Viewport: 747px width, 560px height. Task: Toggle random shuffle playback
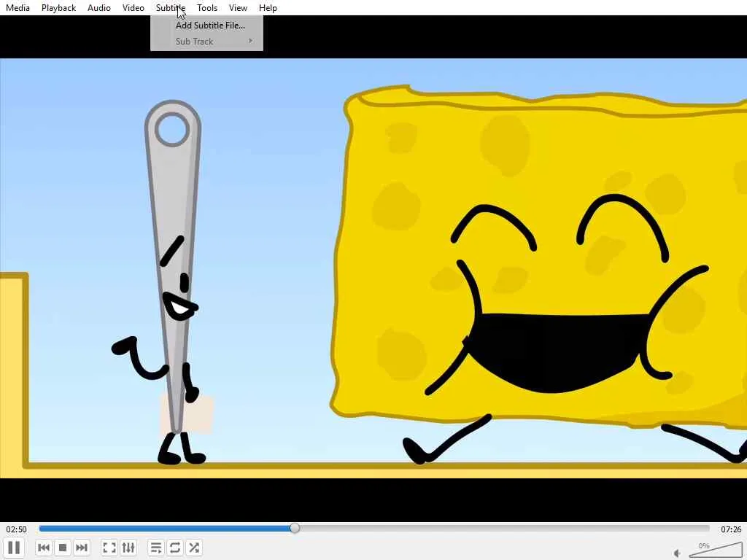click(194, 548)
